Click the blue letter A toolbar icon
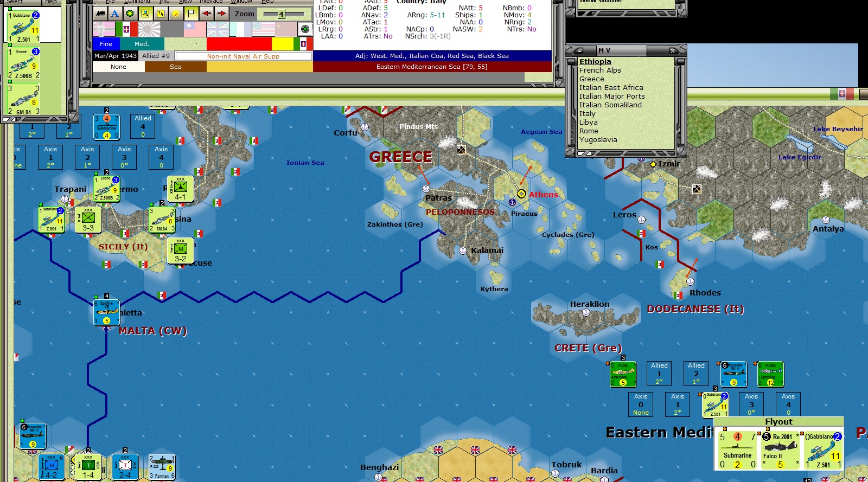 (115, 14)
